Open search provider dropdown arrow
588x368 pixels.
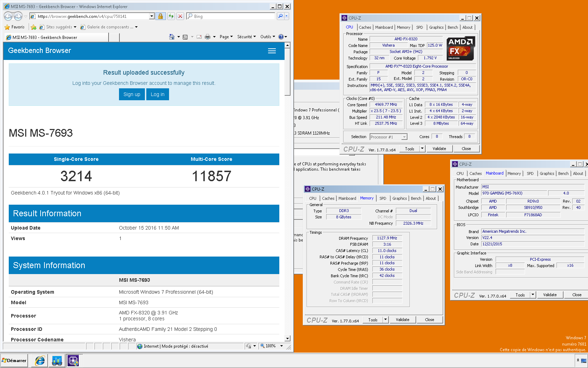pos(287,16)
